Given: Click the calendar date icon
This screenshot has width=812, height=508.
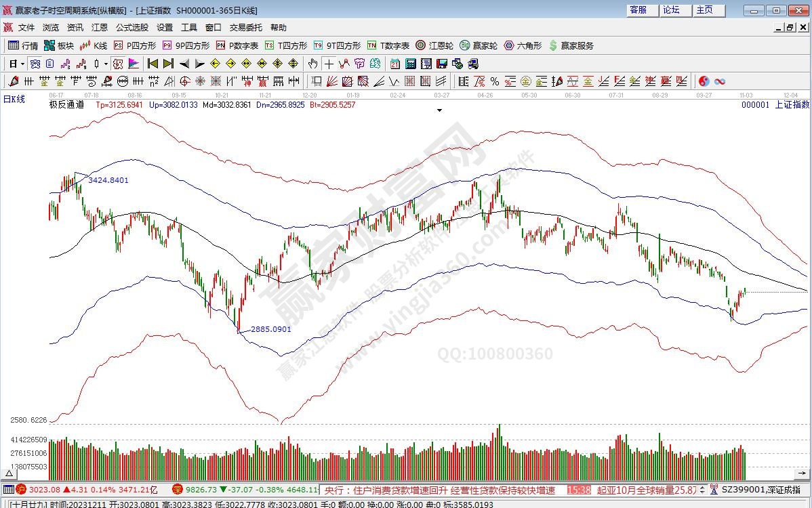Looking at the screenshot, I should click(x=394, y=64).
